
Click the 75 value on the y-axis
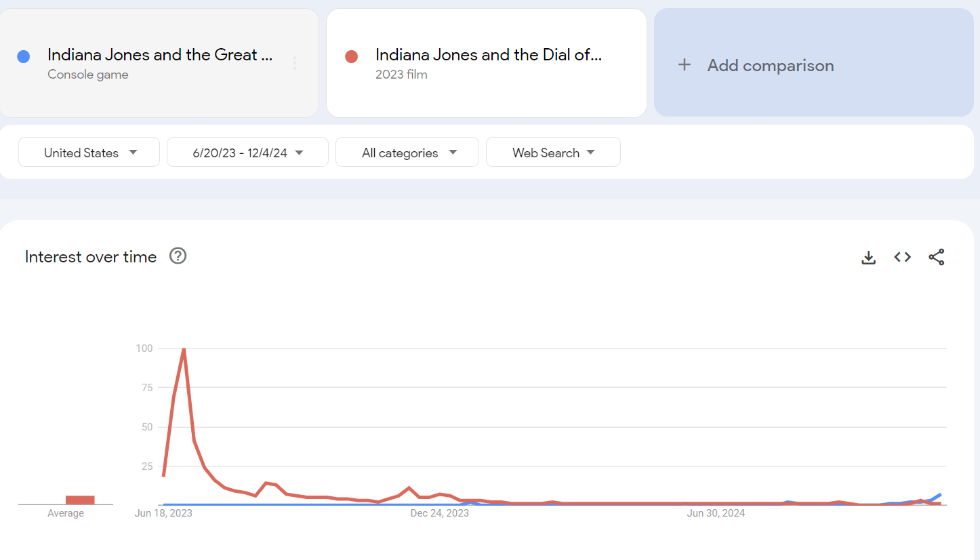pos(146,388)
